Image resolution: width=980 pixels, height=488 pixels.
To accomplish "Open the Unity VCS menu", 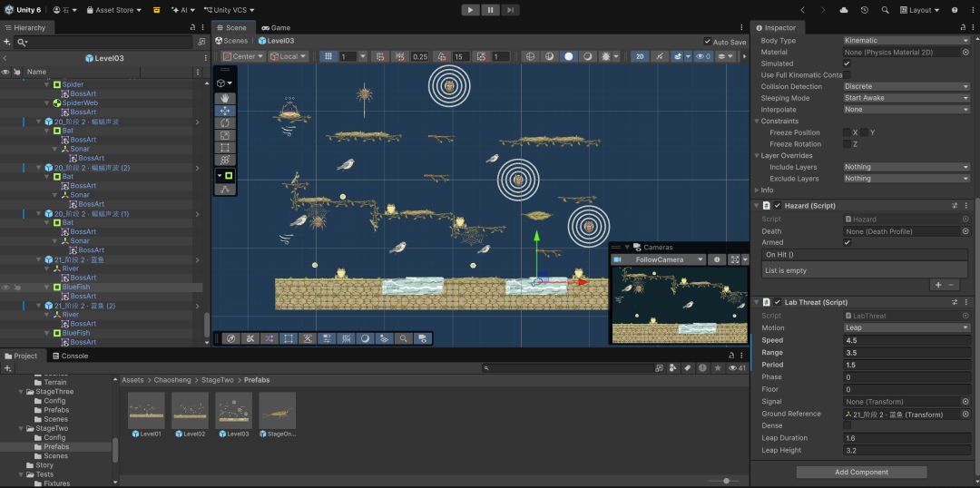I will tap(229, 10).
